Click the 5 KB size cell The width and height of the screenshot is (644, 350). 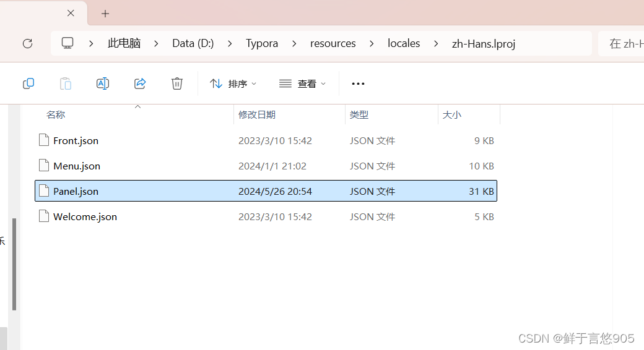coord(484,216)
